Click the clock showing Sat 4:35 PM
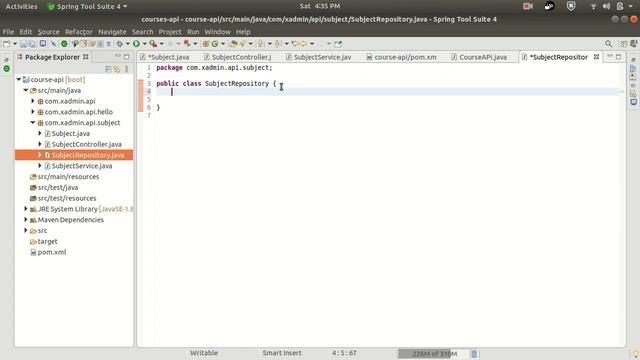This screenshot has height=360, width=640. (x=320, y=6)
